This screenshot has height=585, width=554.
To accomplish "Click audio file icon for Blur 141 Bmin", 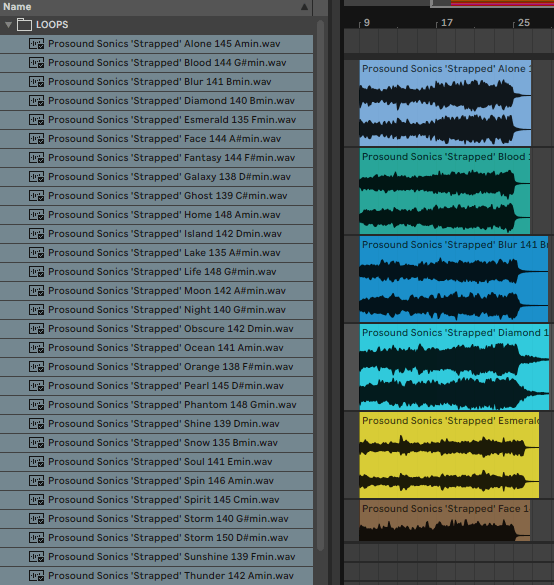I will 37,82.
